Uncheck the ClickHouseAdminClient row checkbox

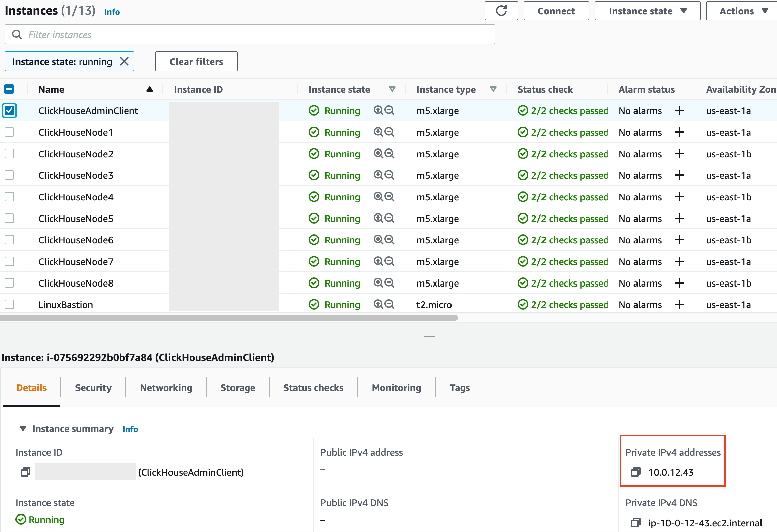[9, 110]
